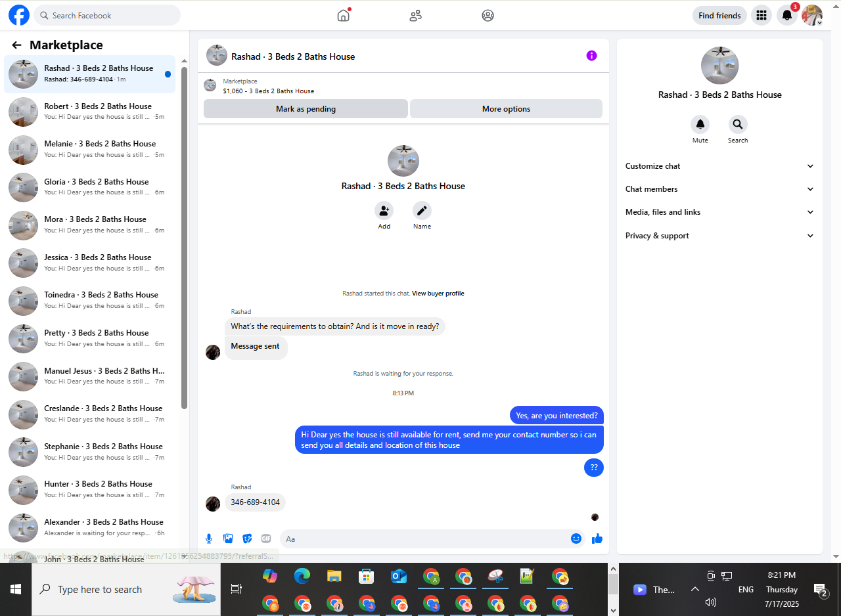The width and height of the screenshot is (841, 616).
Task: Open the Mora conversation
Action: click(90, 225)
